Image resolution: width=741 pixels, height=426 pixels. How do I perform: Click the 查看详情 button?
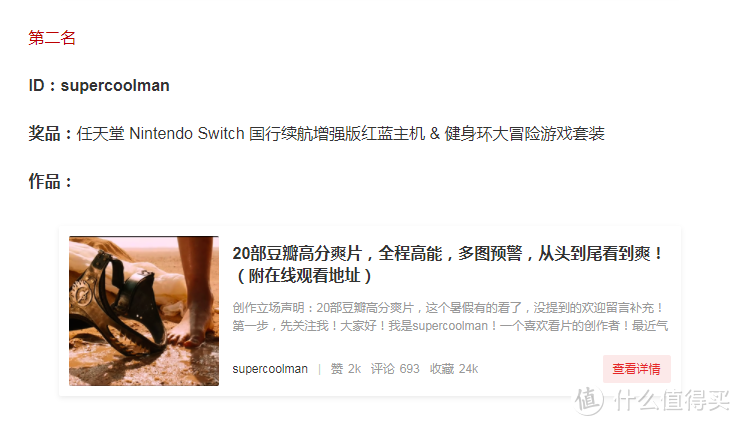[x=637, y=369]
